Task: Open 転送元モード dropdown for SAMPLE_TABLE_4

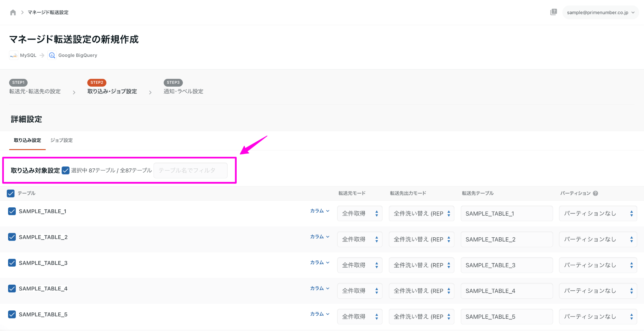Action: (360, 291)
